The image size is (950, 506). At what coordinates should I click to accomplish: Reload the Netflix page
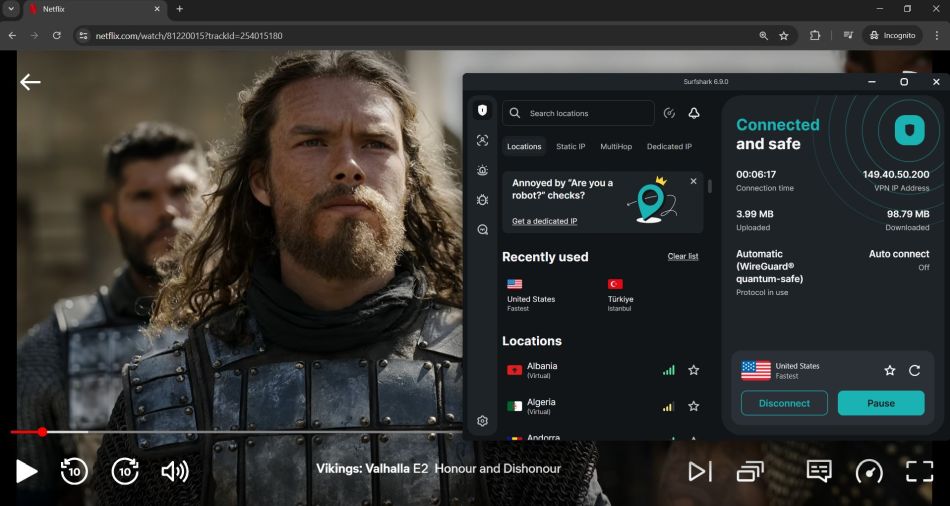tap(56, 36)
